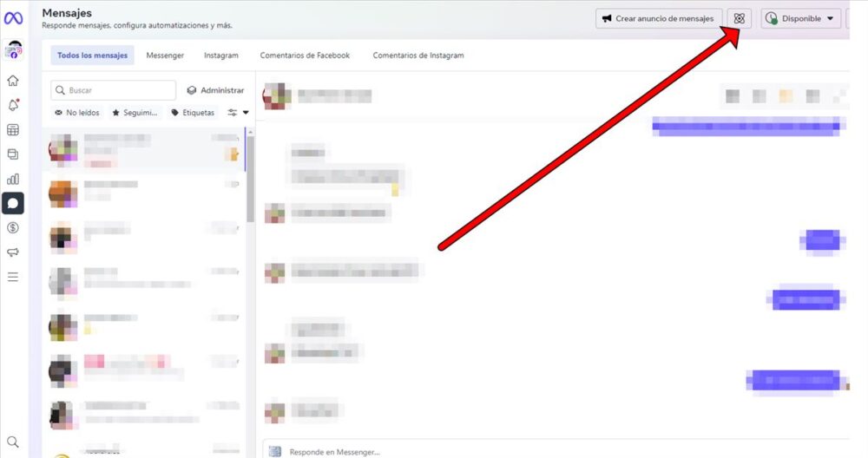Filter by Seguimiento star chip
Viewport: 868px width, 458px height.
pyautogui.click(x=135, y=112)
